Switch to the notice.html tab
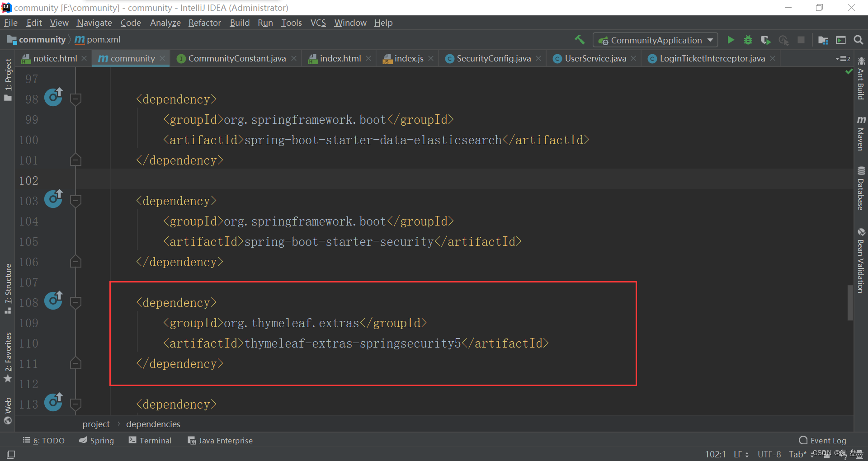 55,58
